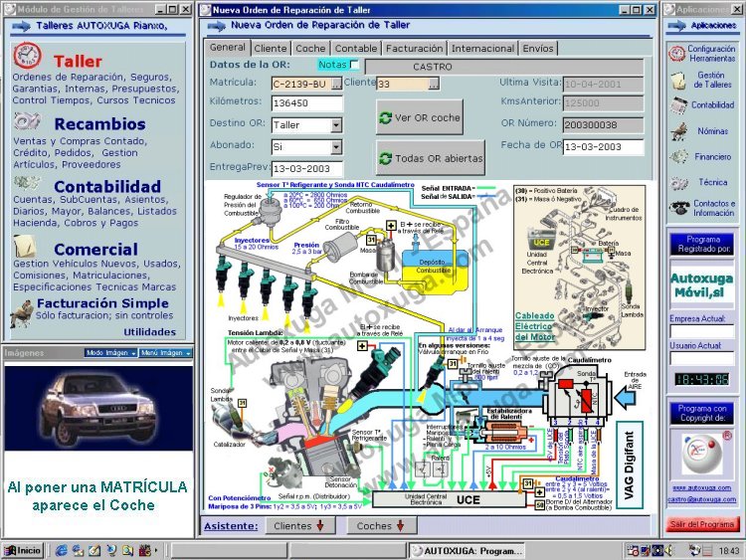
Task: Click the Contabilidad calculator icon in Aplicaciones
Action: (679, 105)
